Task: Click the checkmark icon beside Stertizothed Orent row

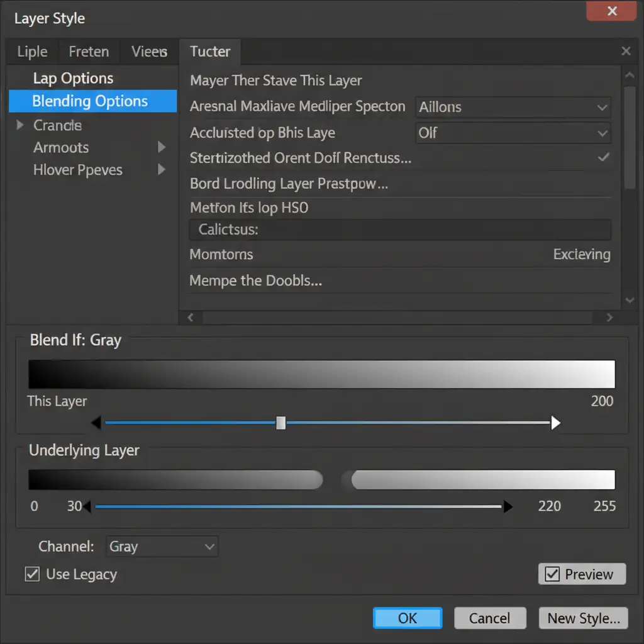Action: pyautogui.click(x=603, y=157)
